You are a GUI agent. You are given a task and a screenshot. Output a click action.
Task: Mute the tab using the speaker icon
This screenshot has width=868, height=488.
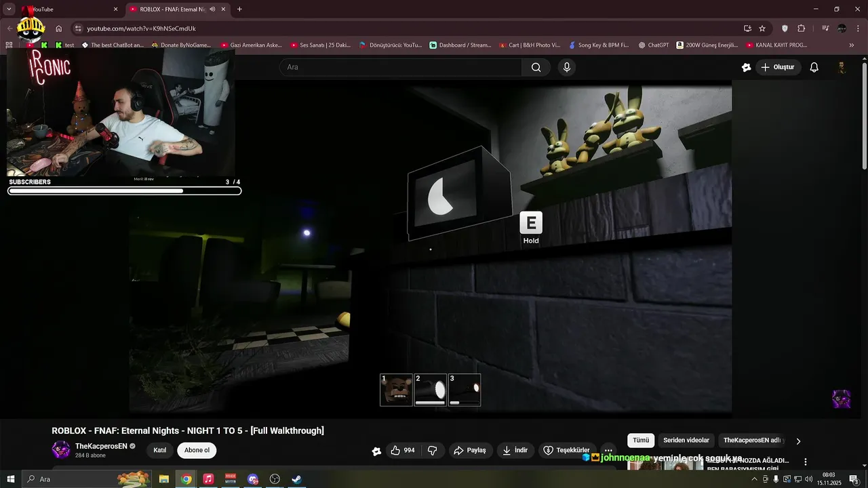point(213,9)
